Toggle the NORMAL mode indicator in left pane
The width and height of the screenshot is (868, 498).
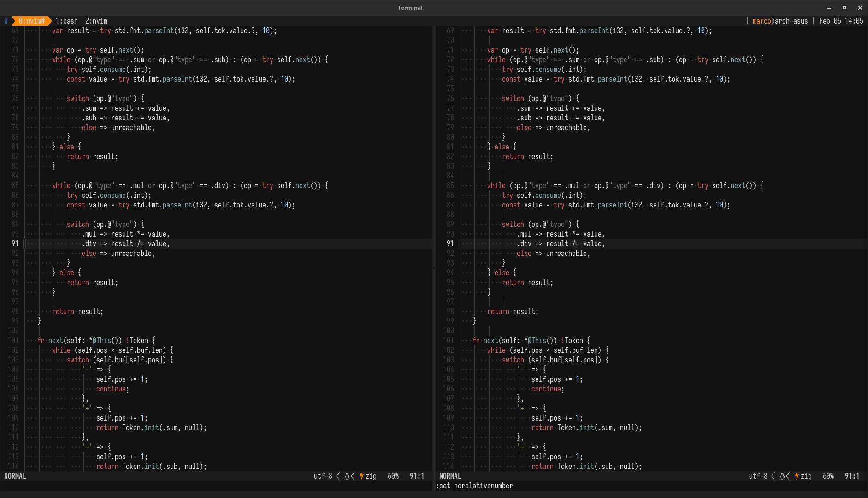pos(15,476)
